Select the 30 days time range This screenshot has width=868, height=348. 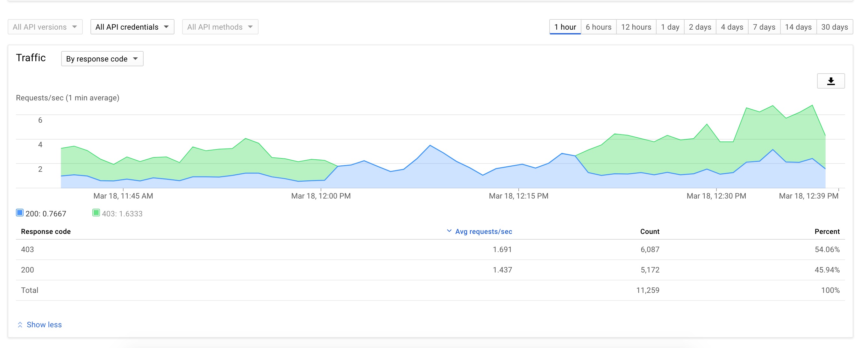[x=835, y=27]
